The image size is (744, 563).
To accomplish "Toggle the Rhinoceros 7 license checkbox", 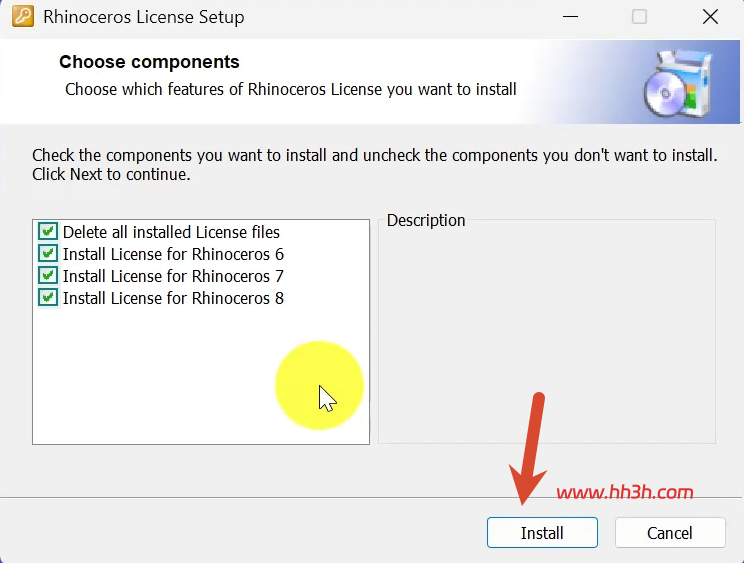I will coord(48,276).
